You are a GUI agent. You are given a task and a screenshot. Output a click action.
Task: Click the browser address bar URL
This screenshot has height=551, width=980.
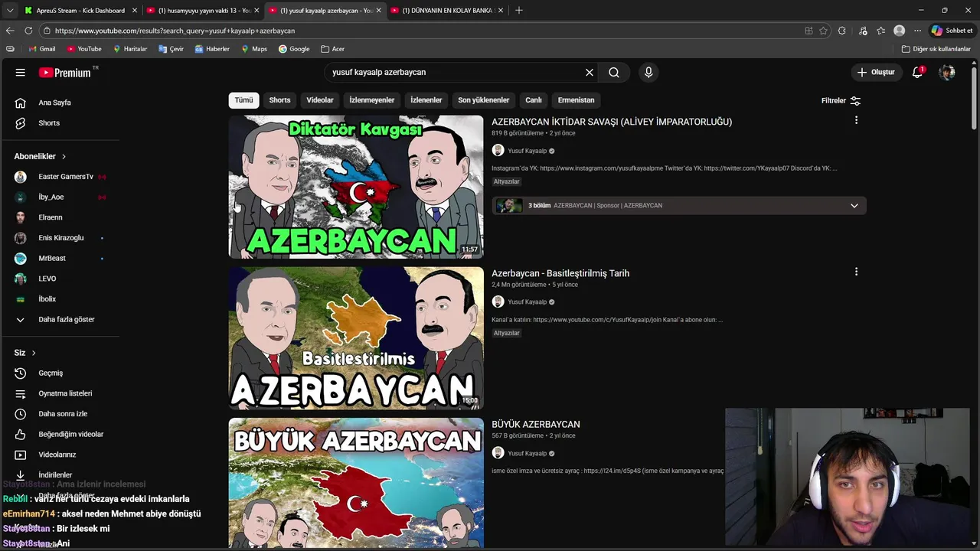(x=175, y=31)
